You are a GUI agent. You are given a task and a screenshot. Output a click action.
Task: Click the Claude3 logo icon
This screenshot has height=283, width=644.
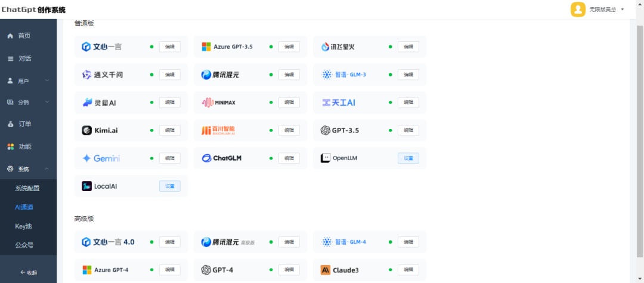click(326, 270)
